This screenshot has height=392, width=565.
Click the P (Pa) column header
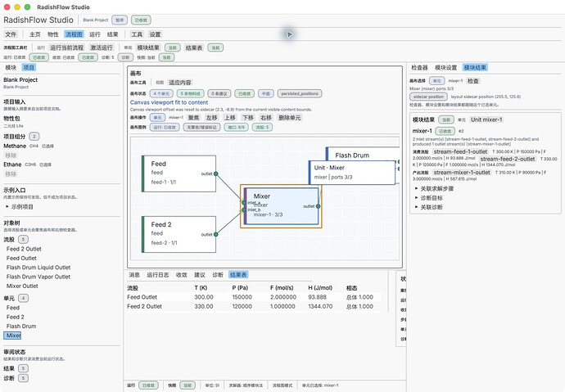click(240, 287)
